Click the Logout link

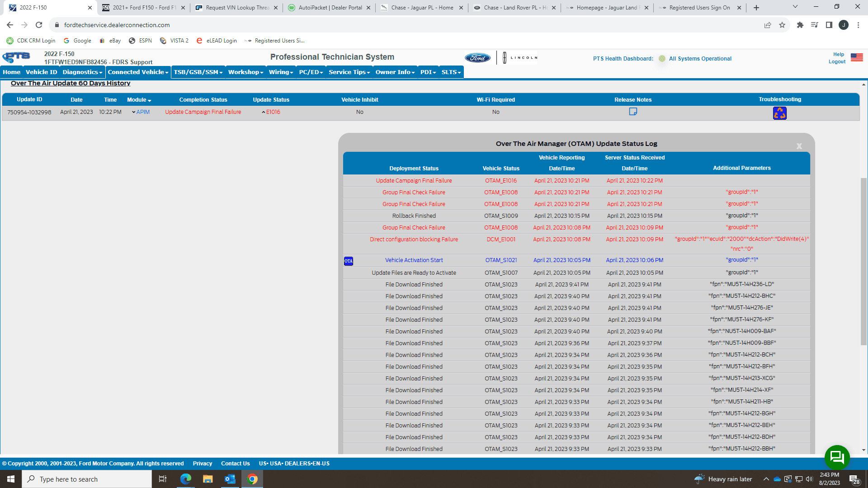(837, 62)
